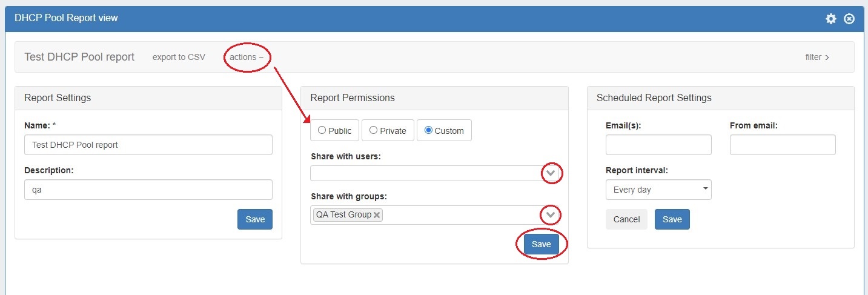Click the Description input field
The width and height of the screenshot is (868, 295).
148,190
